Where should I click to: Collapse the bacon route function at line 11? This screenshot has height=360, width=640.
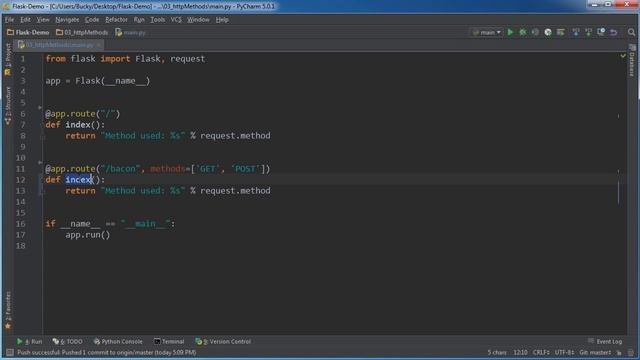(40, 162)
